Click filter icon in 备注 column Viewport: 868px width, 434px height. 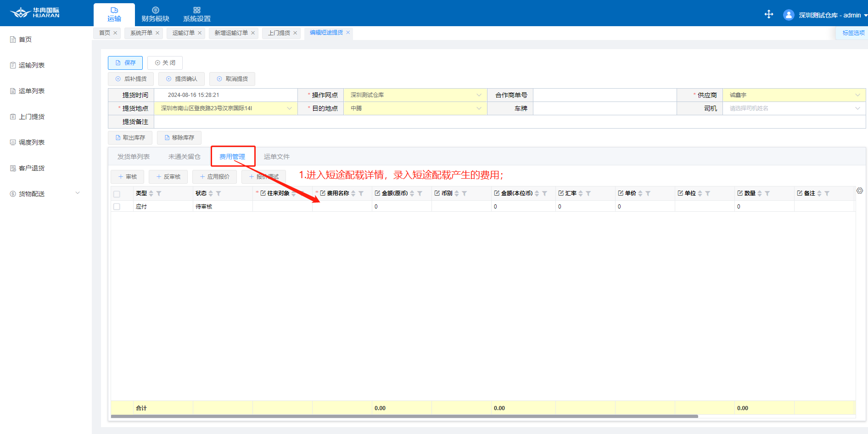tap(827, 193)
